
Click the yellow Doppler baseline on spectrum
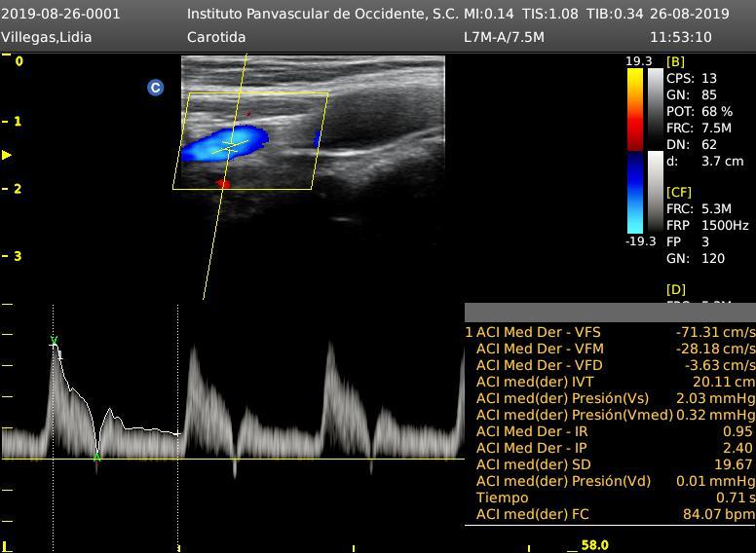233,459
